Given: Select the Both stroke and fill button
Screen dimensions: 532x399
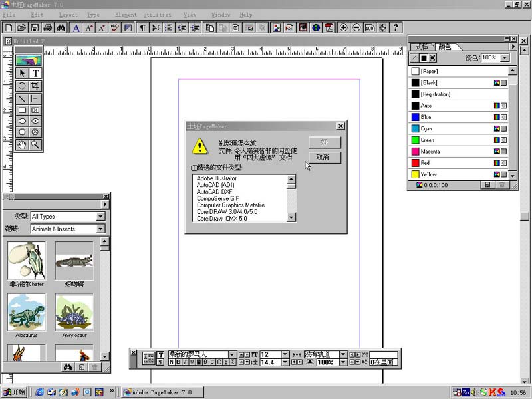Looking at the screenshot, I should (433, 58).
